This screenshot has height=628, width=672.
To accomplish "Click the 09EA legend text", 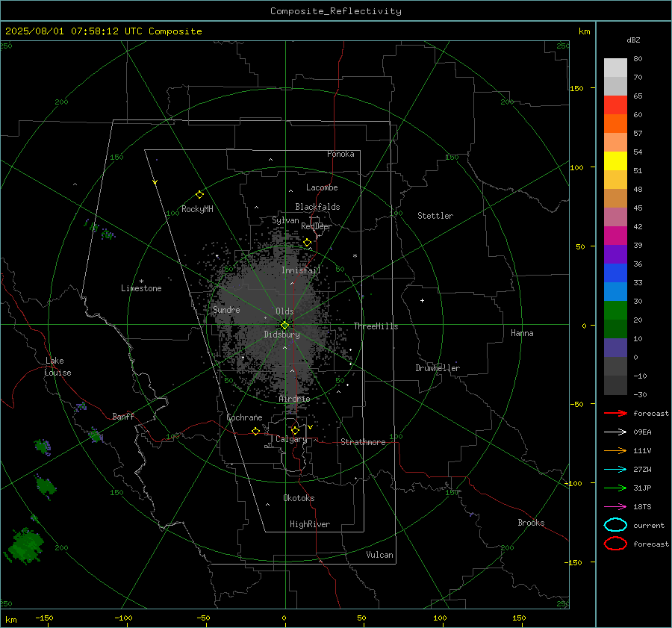I will (642, 432).
